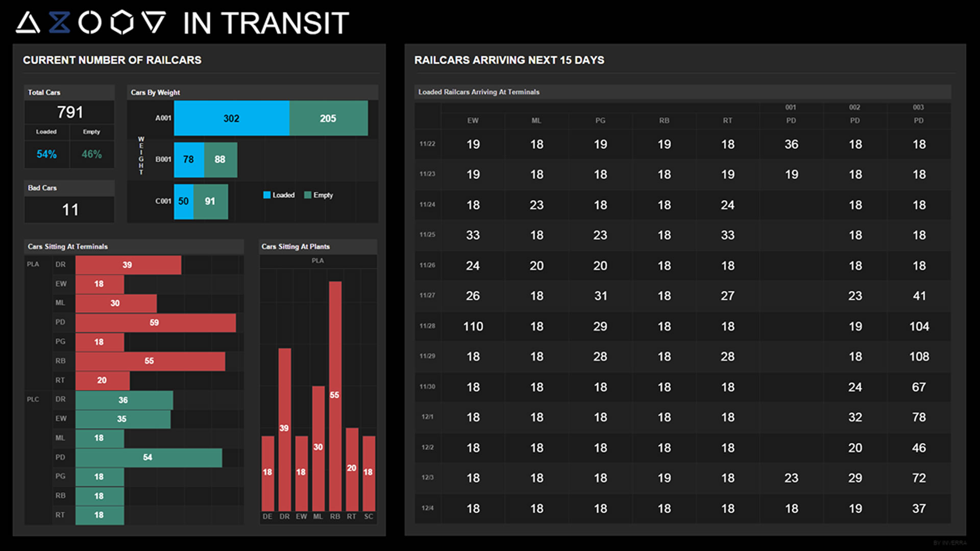This screenshot has height=551, width=980.
Task: Click the circle logo icon in header
Action: point(90,23)
